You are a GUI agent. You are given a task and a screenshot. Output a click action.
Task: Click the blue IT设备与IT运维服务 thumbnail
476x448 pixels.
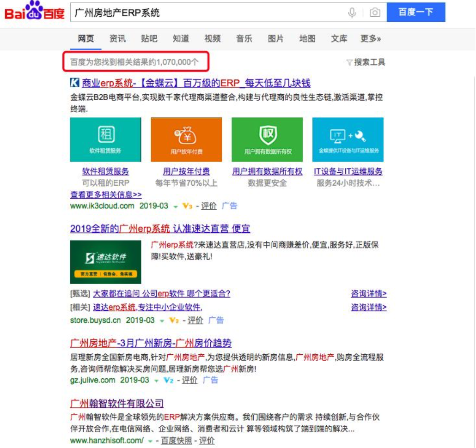click(348, 139)
